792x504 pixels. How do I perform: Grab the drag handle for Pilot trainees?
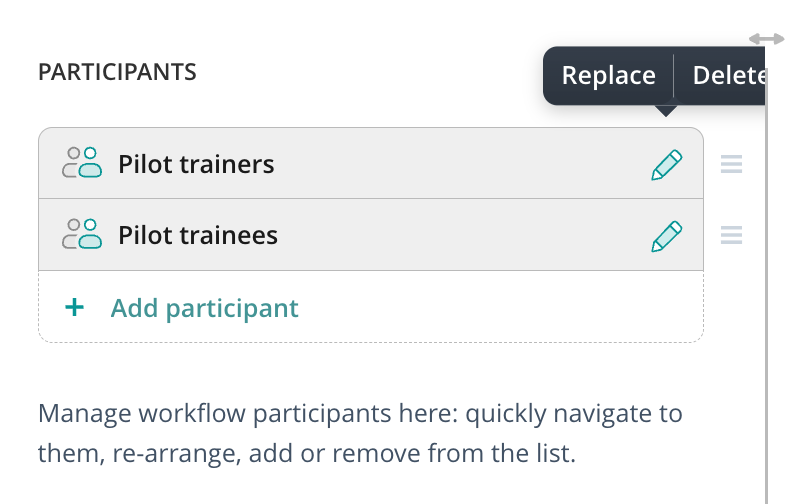(731, 236)
